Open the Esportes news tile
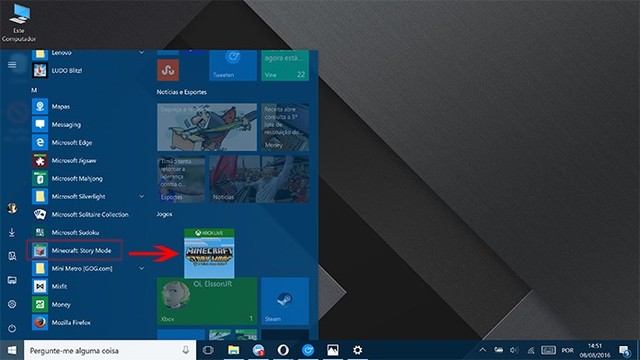The image size is (640, 360). click(x=181, y=179)
